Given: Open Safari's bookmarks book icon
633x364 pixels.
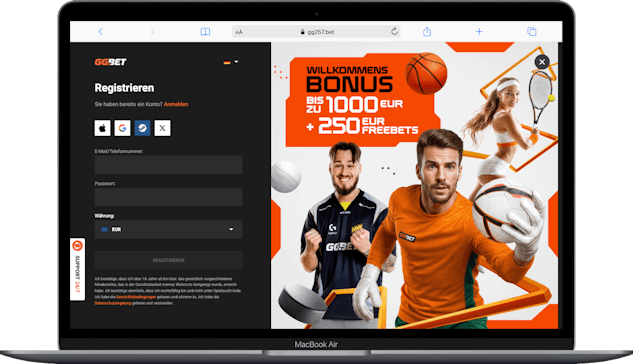Looking at the screenshot, I should (x=205, y=31).
